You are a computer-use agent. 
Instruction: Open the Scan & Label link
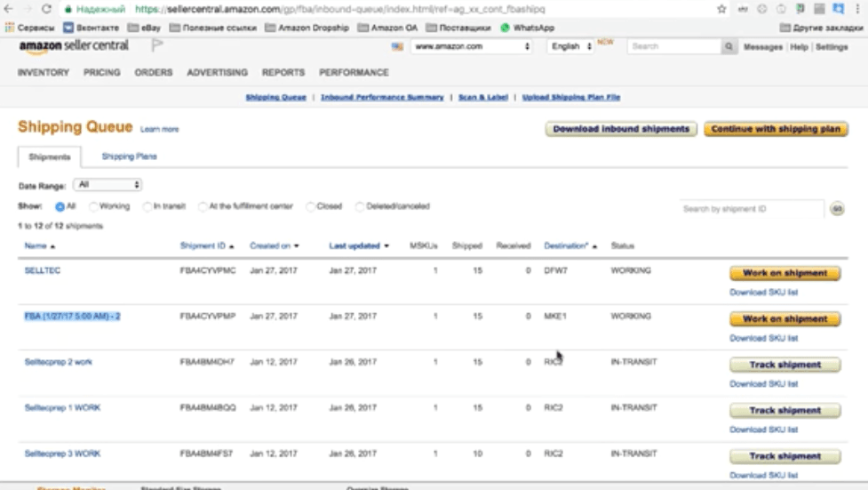[482, 97]
